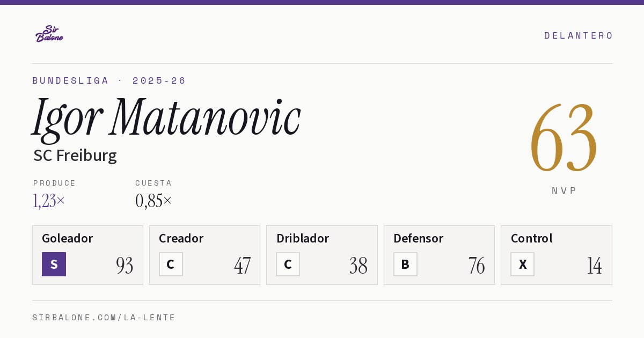Click the PRODUCE label
The image size is (644, 338).
pyautogui.click(x=55, y=183)
